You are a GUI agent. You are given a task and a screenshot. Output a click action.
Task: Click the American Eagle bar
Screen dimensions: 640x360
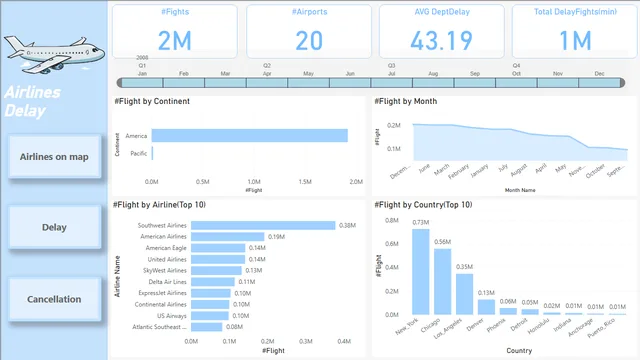[x=218, y=248]
